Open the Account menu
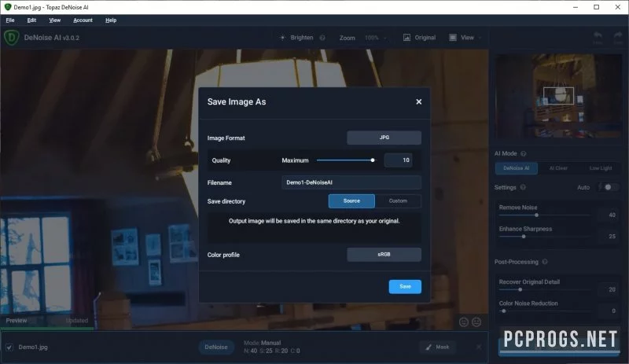Viewport: 629px width, 364px height. (x=83, y=20)
